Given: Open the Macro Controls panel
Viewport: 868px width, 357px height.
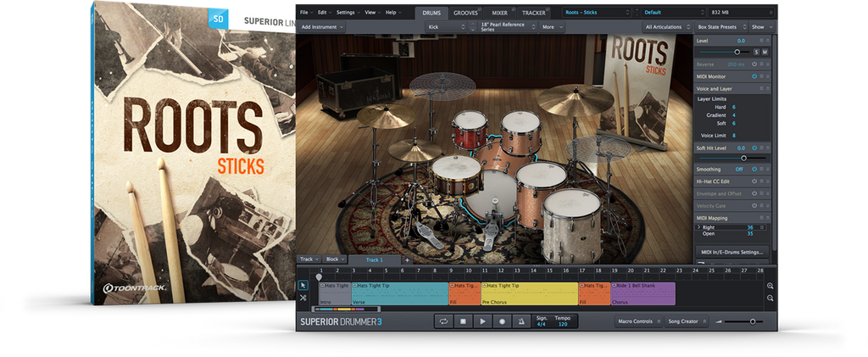Looking at the screenshot, I should tap(639, 321).
